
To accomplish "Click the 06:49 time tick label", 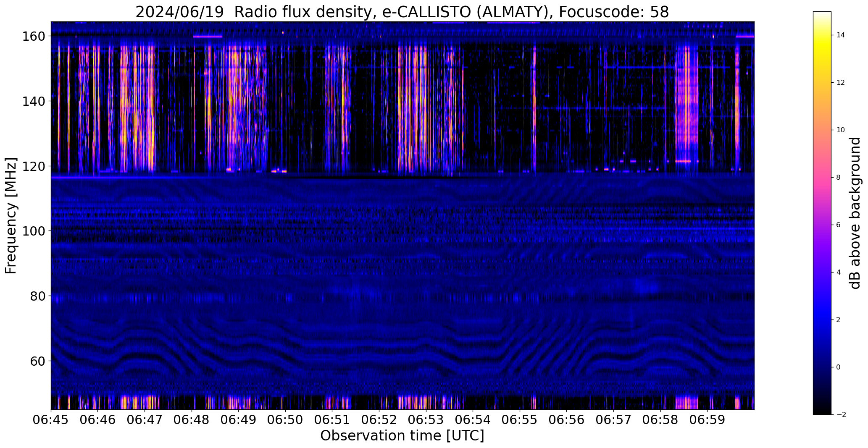I will pos(239,420).
